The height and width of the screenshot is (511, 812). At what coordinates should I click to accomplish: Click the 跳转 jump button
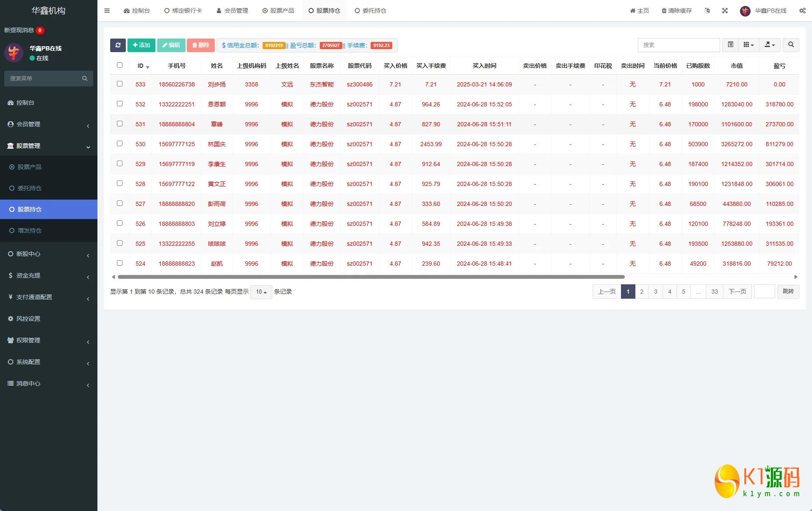(788, 292)
